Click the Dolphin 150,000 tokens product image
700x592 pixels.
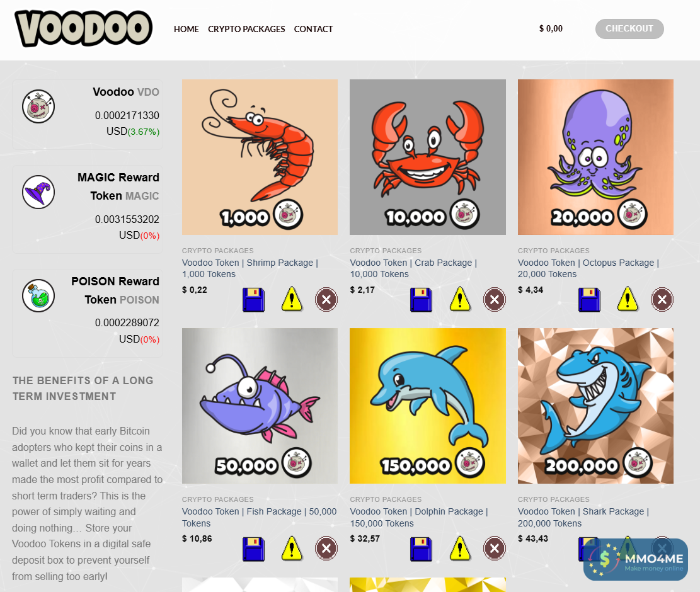click(x=428, y=406)
